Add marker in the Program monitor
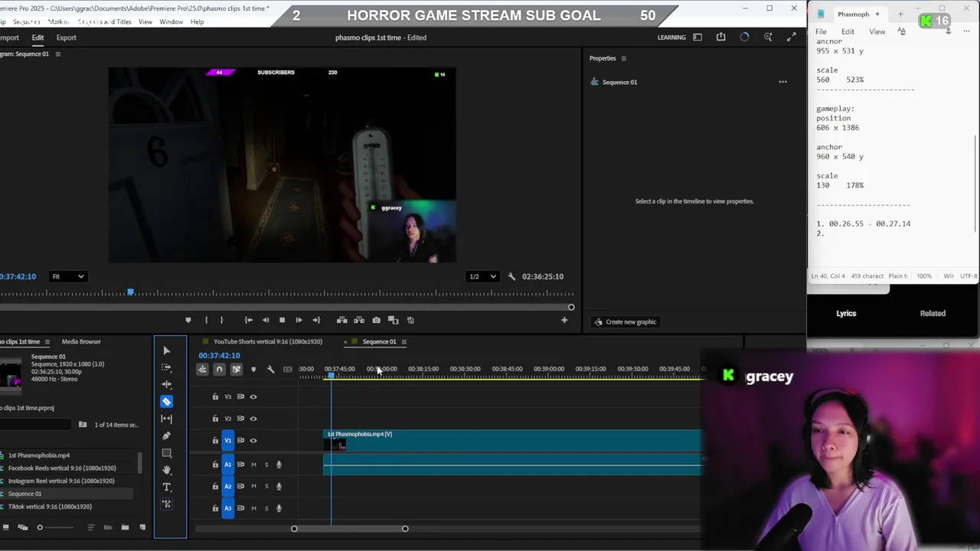The image size is (980, 551). click(188, 320)
